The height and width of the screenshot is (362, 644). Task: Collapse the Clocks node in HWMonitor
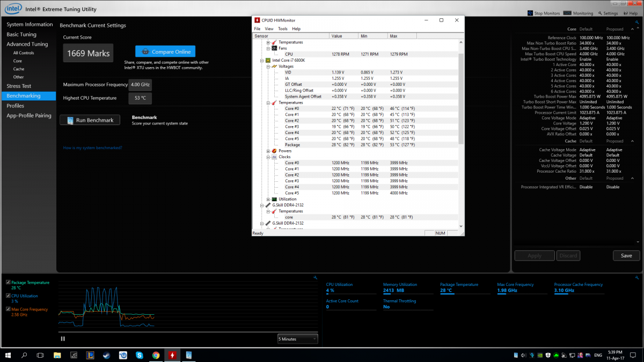[268, 157]
